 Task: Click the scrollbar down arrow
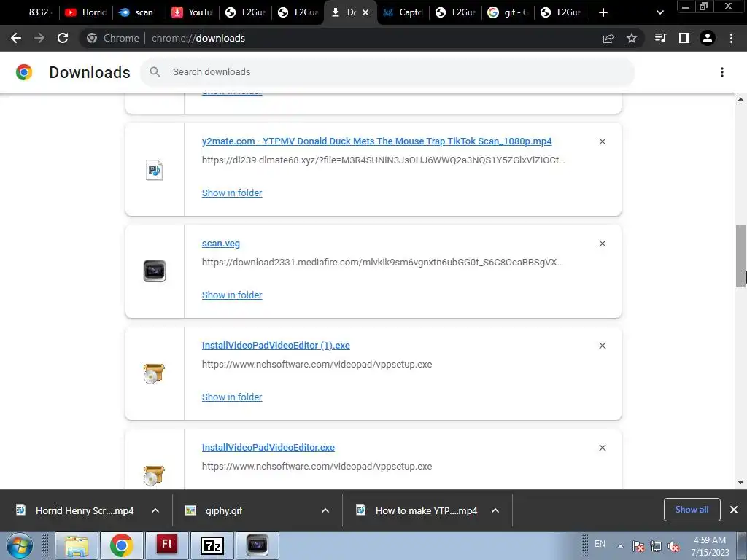tap(740, 483)
